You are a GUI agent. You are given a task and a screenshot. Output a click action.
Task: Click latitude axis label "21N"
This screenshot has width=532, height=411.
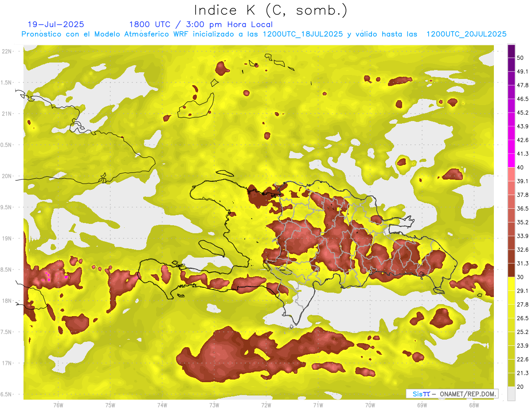click(7, 114)
